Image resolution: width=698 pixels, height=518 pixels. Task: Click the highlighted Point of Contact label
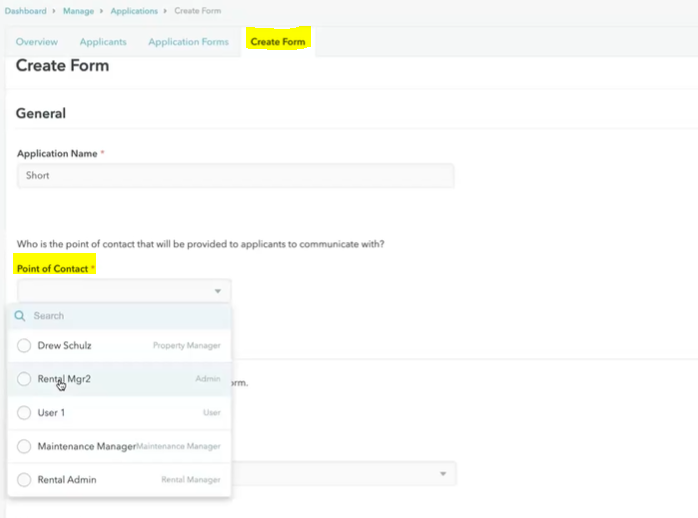click(52, 269)
